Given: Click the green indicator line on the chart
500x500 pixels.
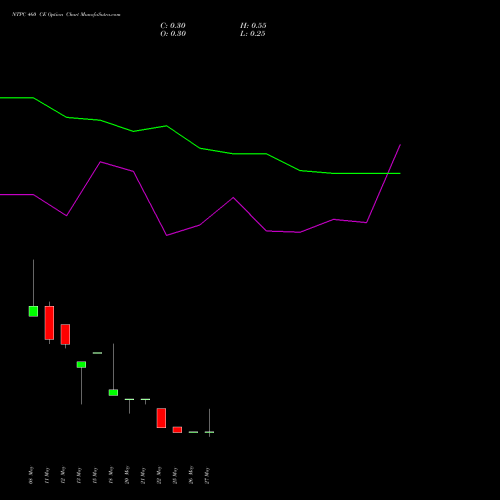Looking at the screenshot, I should pos(200,148).
